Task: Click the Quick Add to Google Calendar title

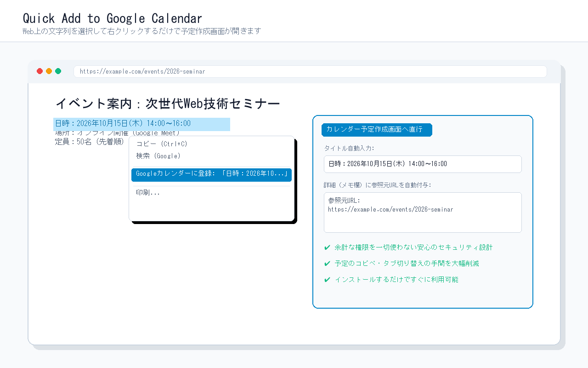Action: click(113, 18)
